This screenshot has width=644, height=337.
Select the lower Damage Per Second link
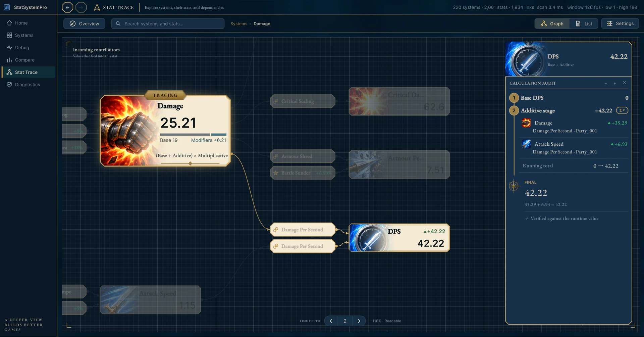point(303,246)
